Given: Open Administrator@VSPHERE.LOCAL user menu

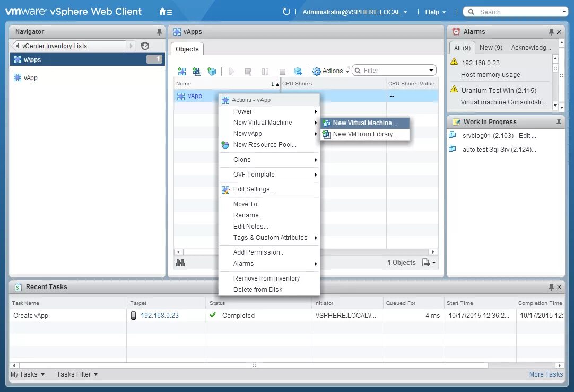Looking at the screenshot, I should (x=355, y=12).
